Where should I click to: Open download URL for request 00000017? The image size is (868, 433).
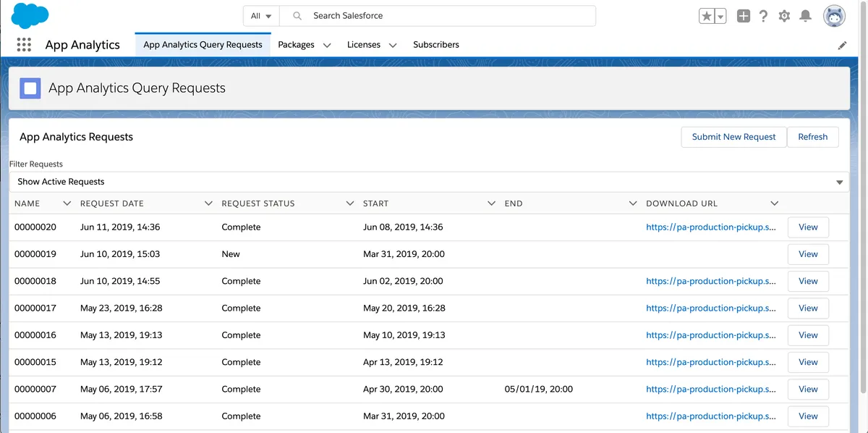(711, 308)
